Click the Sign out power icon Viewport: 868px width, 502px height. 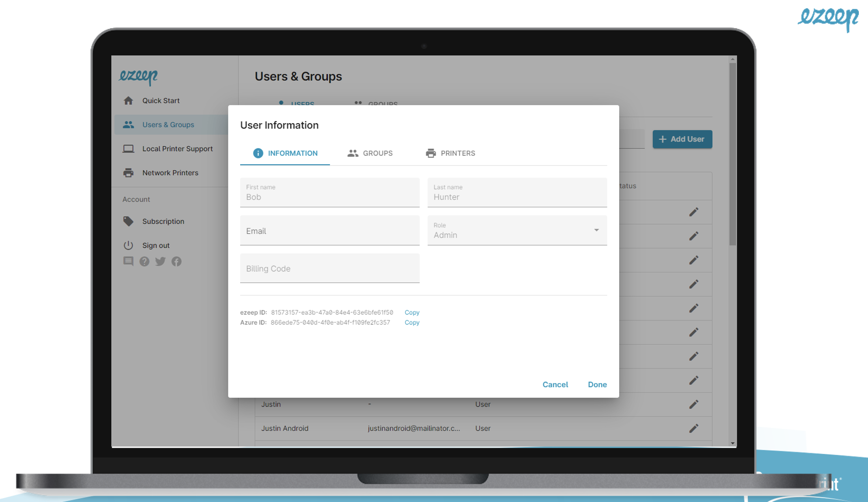(128, 245)
